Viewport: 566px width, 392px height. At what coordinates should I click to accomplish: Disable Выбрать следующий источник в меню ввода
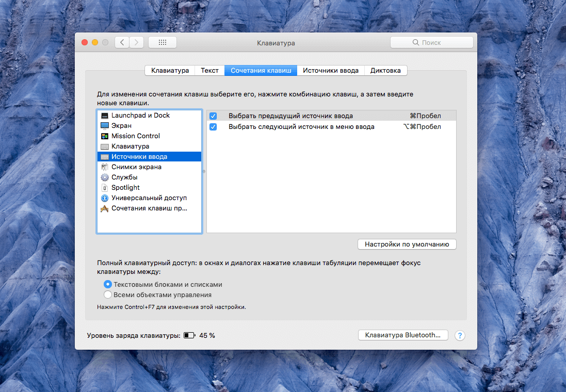(x=213, y=127)
